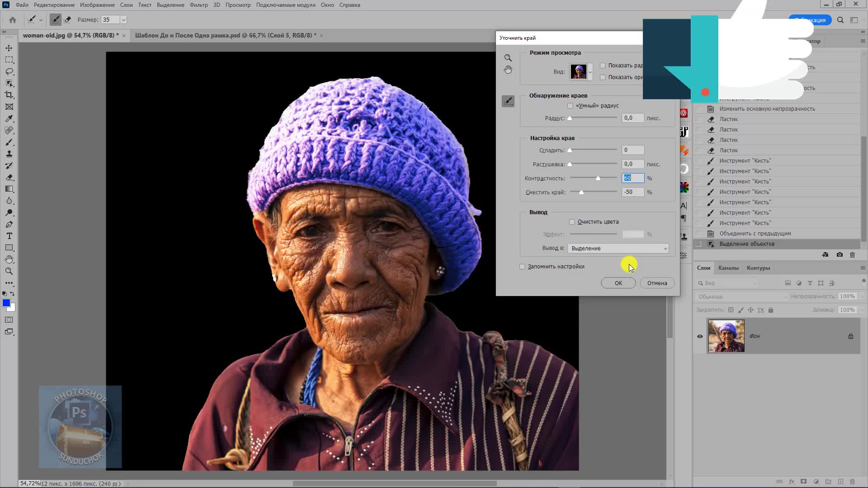Hide the Фон layer with eye icon
Viewport: 868px width, 488px height.
(x=700, y=336)
